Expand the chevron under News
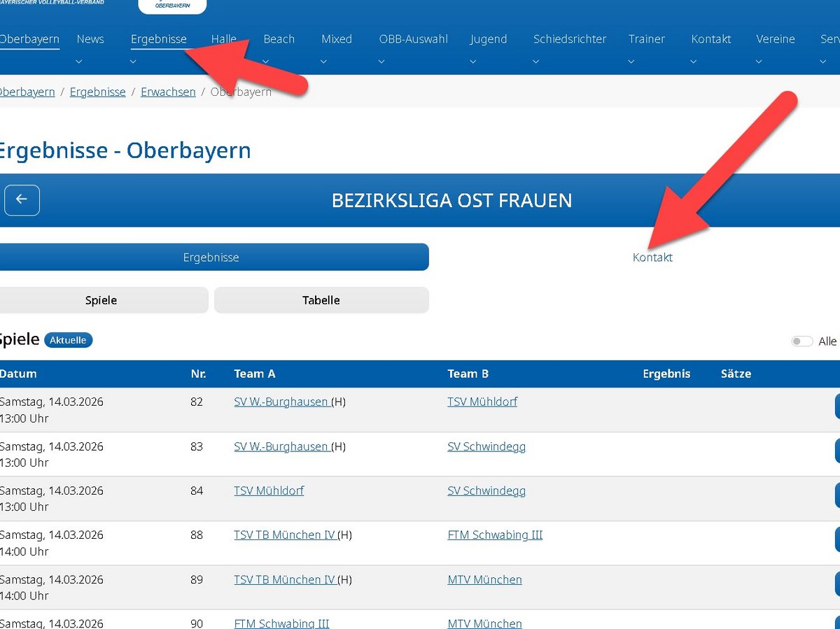Image resolution: width=840 pixels, height=629 pixels. 78,62
